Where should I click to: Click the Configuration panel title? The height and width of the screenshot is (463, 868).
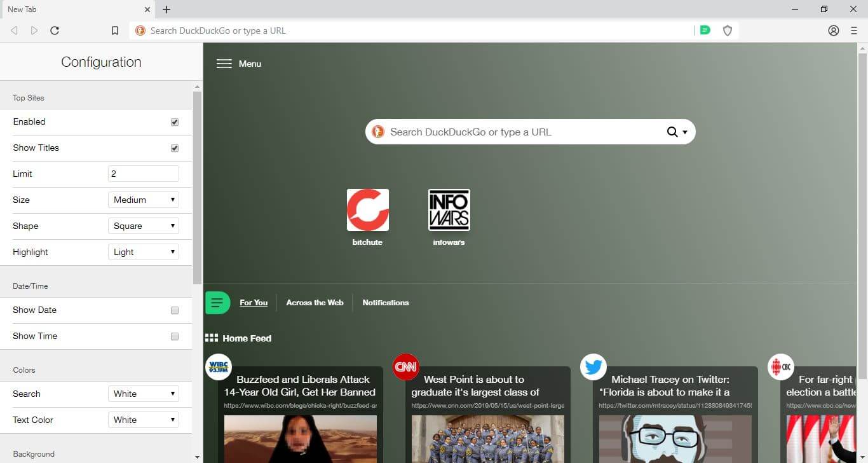pos(101,62)
